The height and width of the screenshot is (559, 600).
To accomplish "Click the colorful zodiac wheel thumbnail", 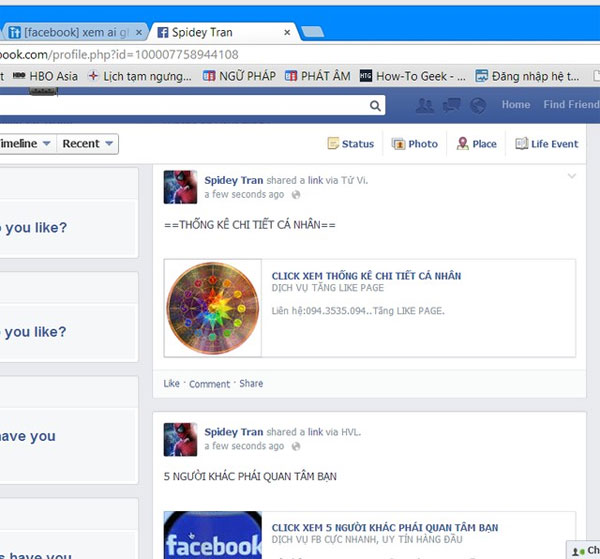I will pyautogui.click(x=213, y=308).
